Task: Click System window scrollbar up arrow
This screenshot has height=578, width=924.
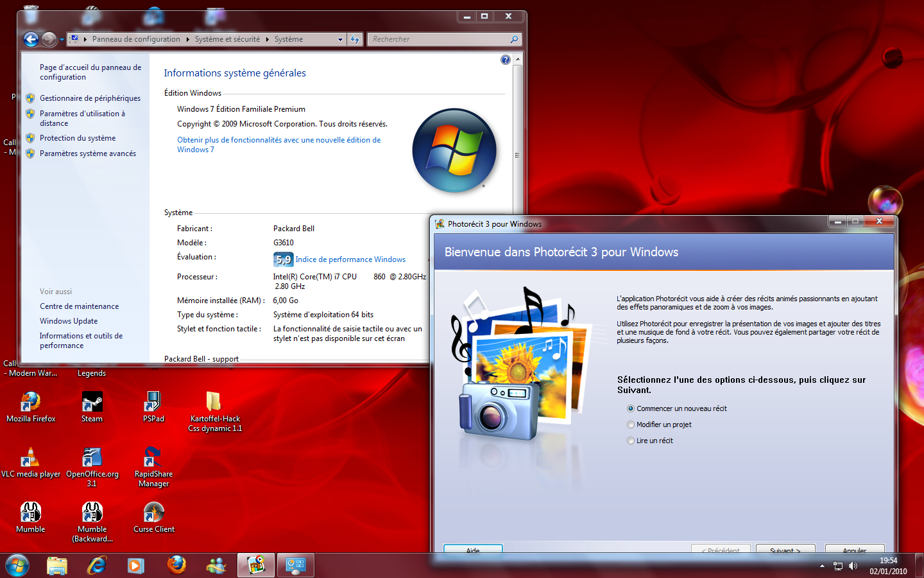Action: (517, 59)
